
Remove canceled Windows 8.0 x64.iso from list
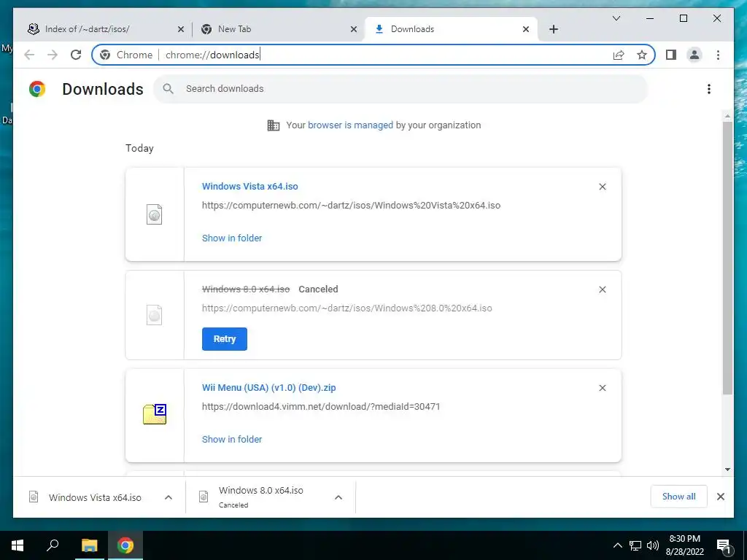[602, 289]
